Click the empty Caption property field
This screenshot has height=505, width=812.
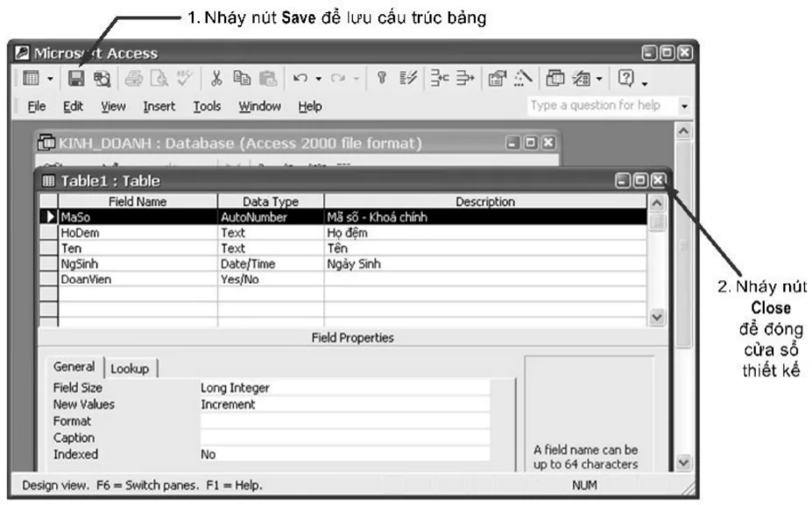click(344, 438)
